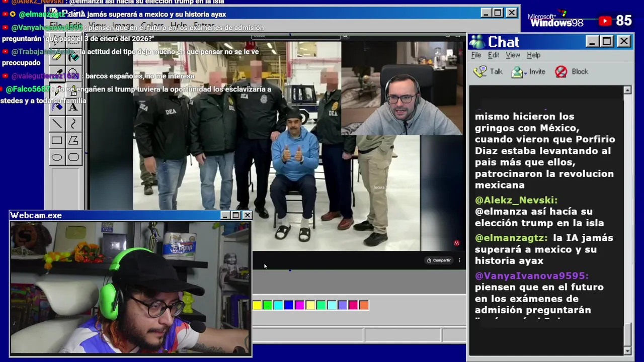This screenshot has height=362, width=644.
Task: Select the Ellipse shape tool
Action: pos(57,157)
